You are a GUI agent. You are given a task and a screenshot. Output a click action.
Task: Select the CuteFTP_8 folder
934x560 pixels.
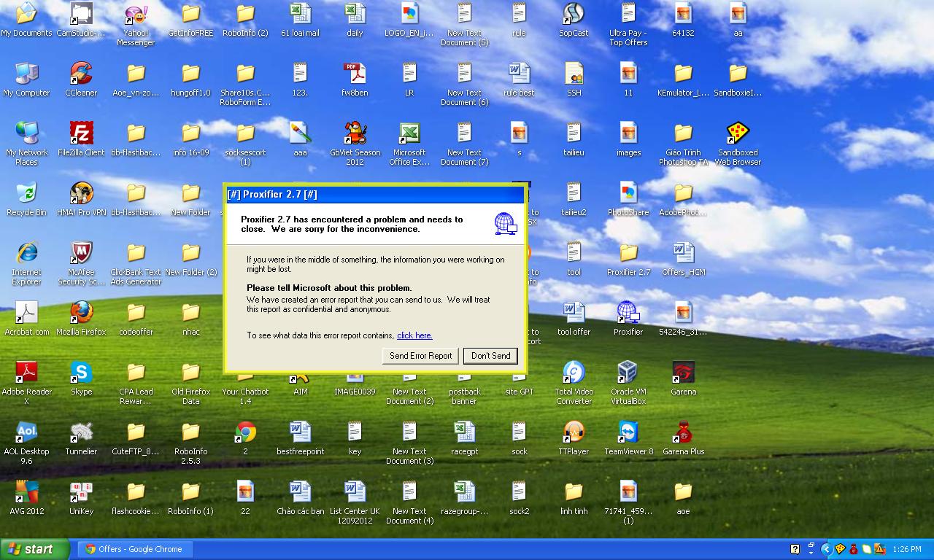point(136,438)
